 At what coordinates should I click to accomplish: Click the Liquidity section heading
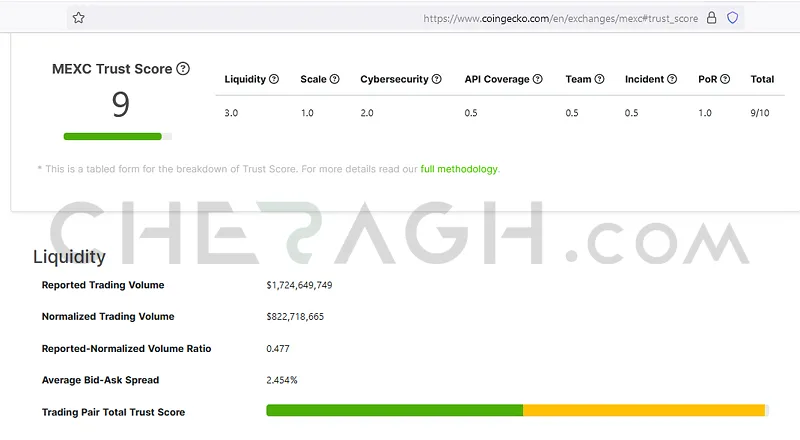click(x=69, y=256)
